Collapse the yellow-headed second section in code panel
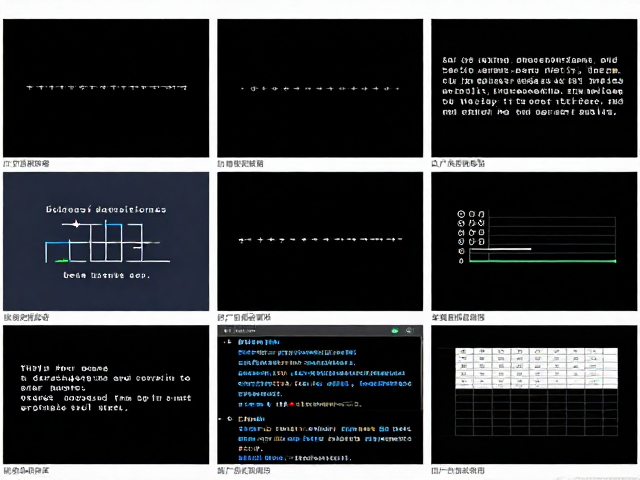 click(230, 419)
